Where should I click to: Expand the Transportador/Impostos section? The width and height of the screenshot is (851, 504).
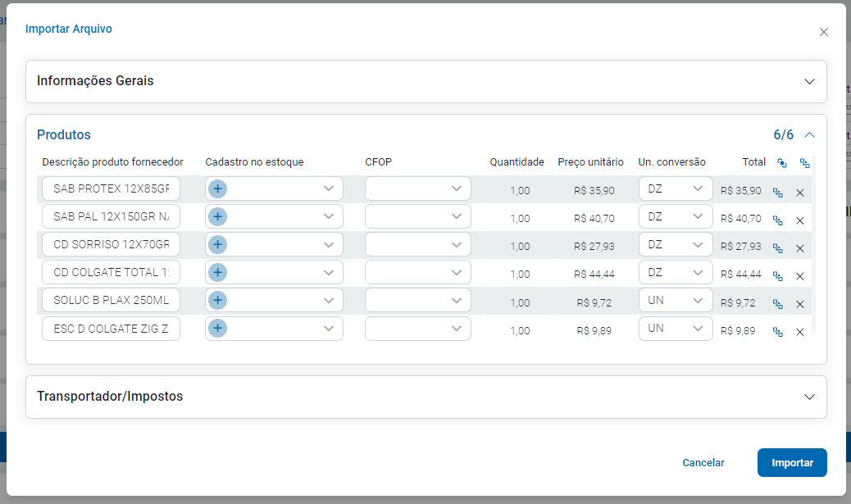(x=809, y=397)
